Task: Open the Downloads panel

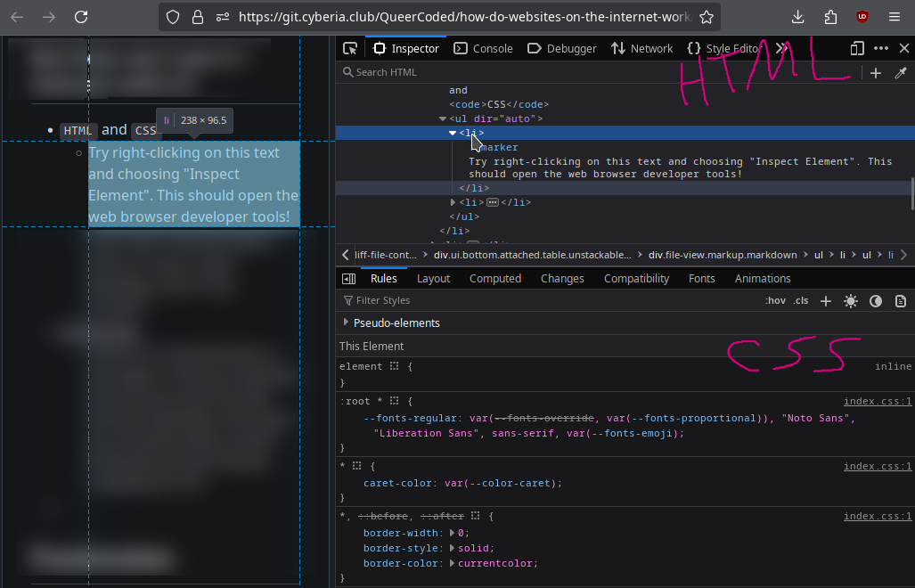Action: pos(797,17)
